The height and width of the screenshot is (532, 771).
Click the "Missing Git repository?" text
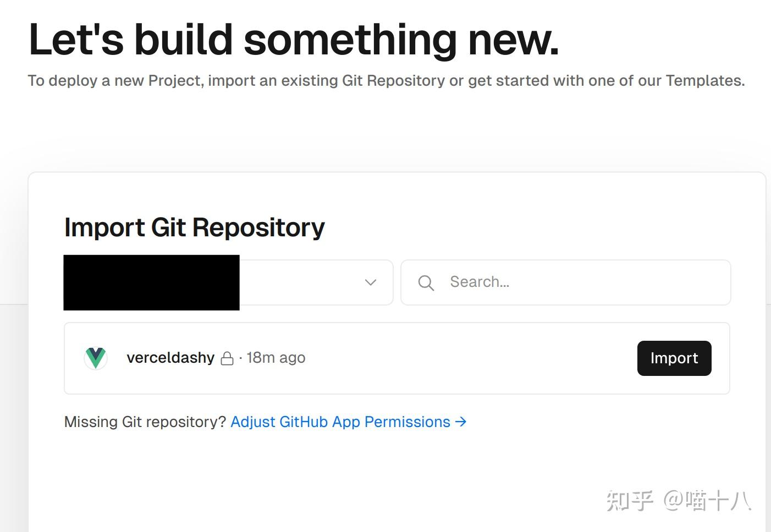click(x=145, y=422)
